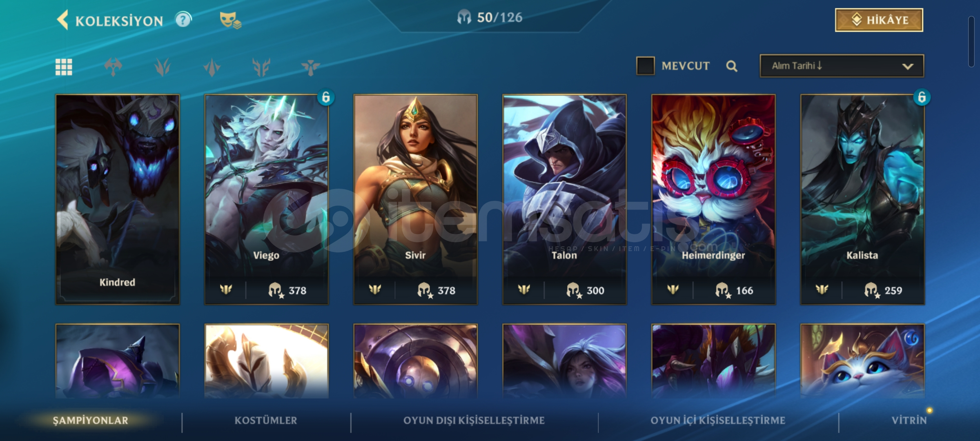Click the level 6 mastery badge on Viego
The height and width of the screenshot is (441, 980).
click(x=326, y=97)
